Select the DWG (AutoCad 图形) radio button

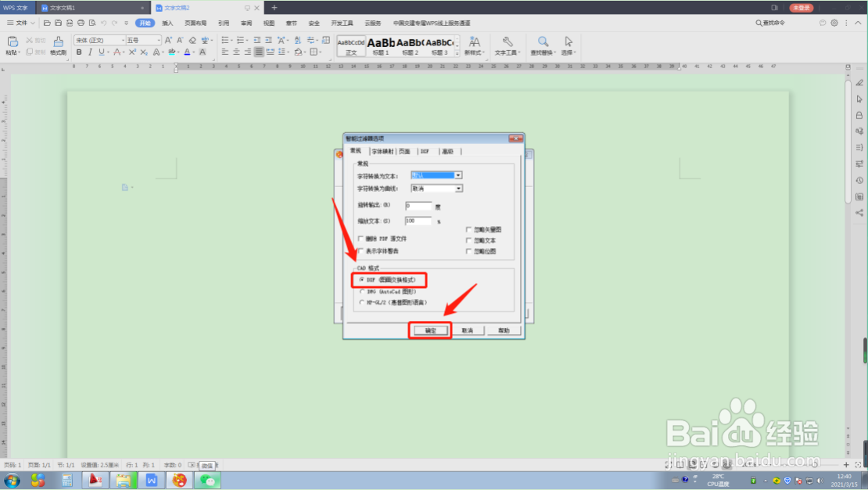[x=362, y=291]
